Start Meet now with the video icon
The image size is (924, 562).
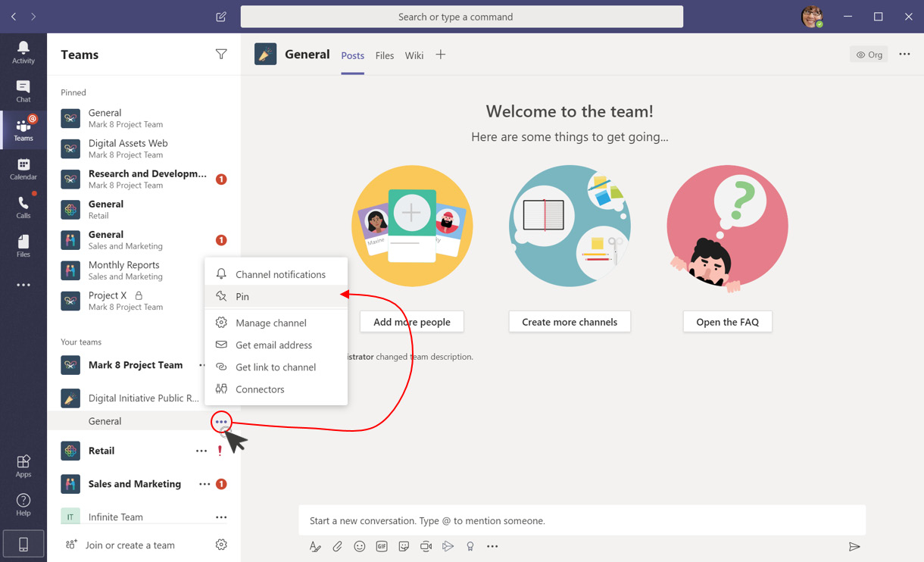[426, 546]
